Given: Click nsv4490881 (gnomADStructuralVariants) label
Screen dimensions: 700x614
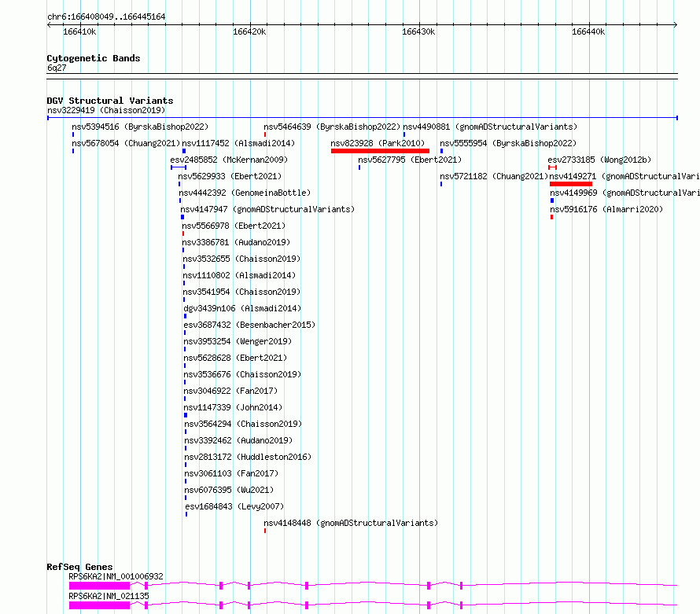Looking at the screenshot, I should click(x=490, y=127).
